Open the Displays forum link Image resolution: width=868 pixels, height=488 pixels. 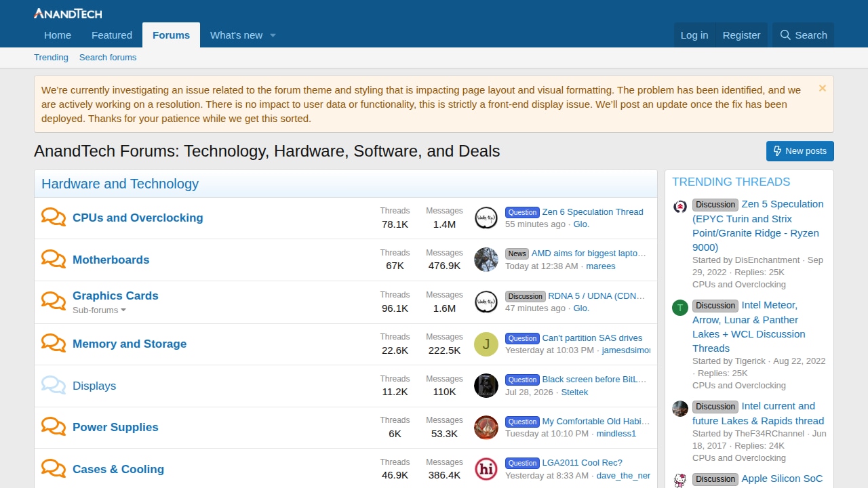(94, 386)
